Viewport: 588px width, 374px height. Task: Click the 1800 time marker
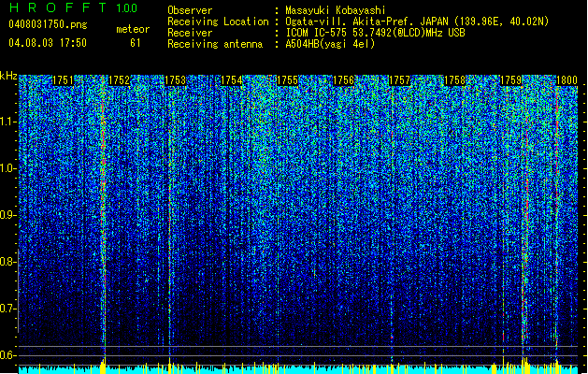[x=566, y=80]
